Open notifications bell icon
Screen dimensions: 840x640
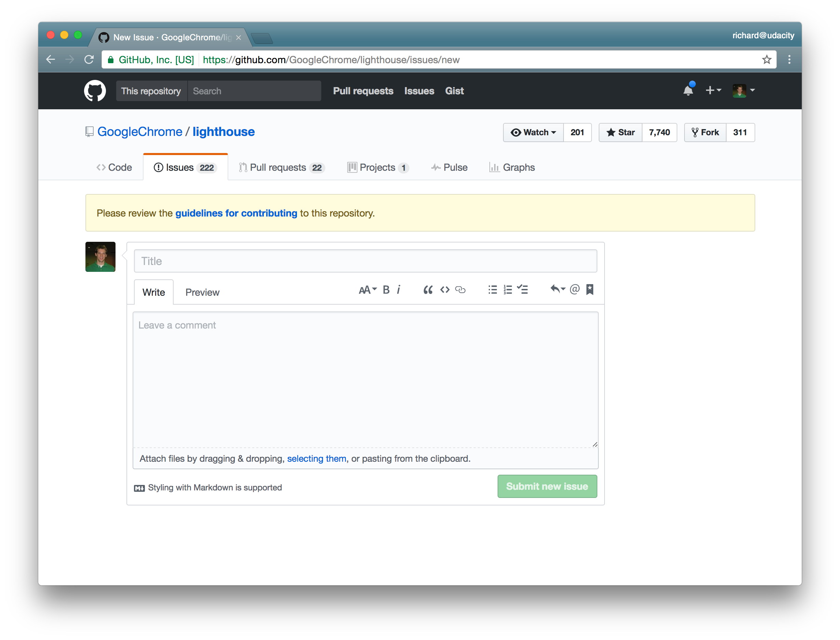pos(688,91)
